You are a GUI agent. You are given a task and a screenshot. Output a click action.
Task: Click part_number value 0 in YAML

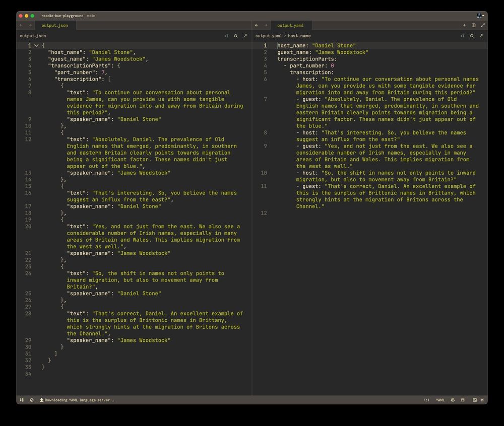tap(332, 66)
